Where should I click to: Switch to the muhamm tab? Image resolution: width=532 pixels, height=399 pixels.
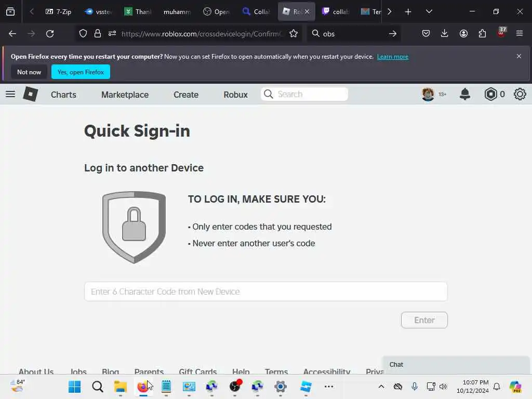pyautogui.click(x=177, y=12)
